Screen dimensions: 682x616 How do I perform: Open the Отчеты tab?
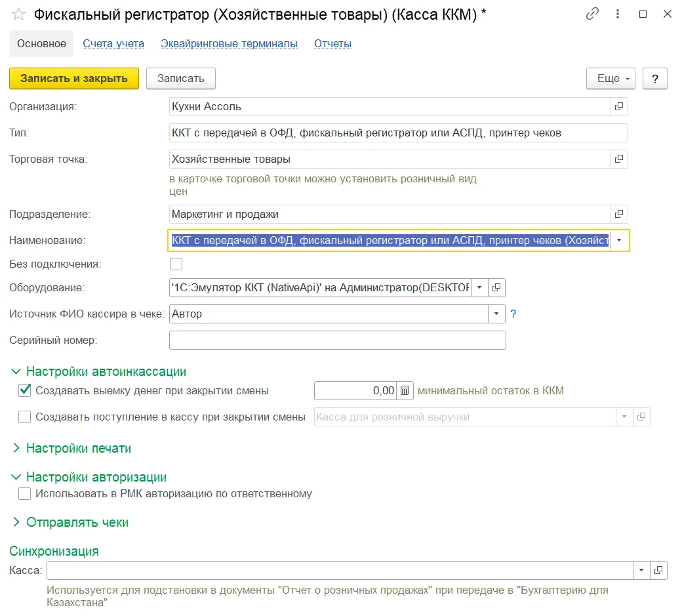332,43
